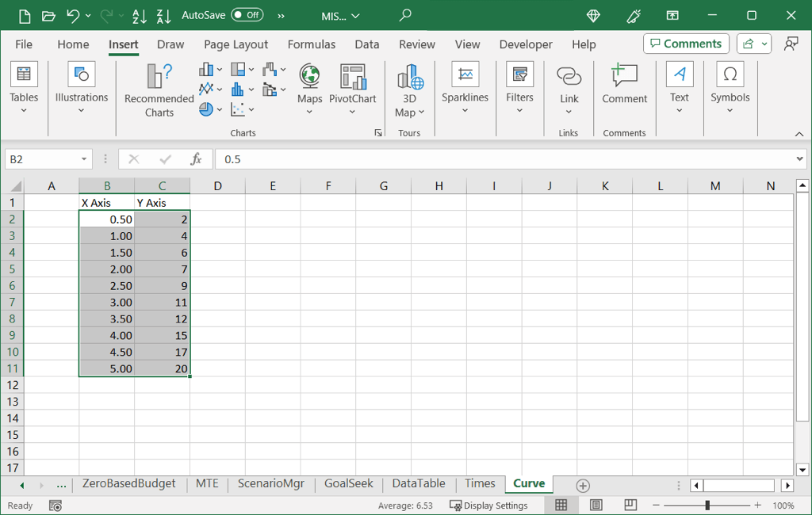This screenshot has width=812, height=515.
Task: Insert a line chart from the ribbon
Action: click(206, 89)
